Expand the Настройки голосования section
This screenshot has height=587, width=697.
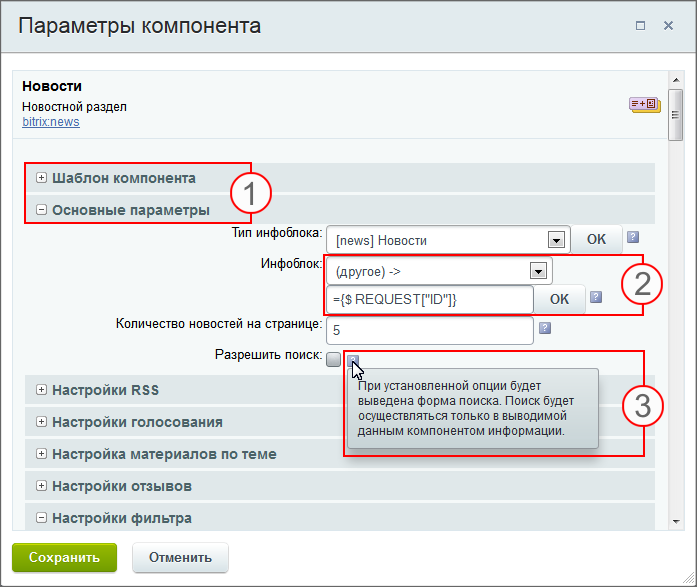[x=41, y=422]
